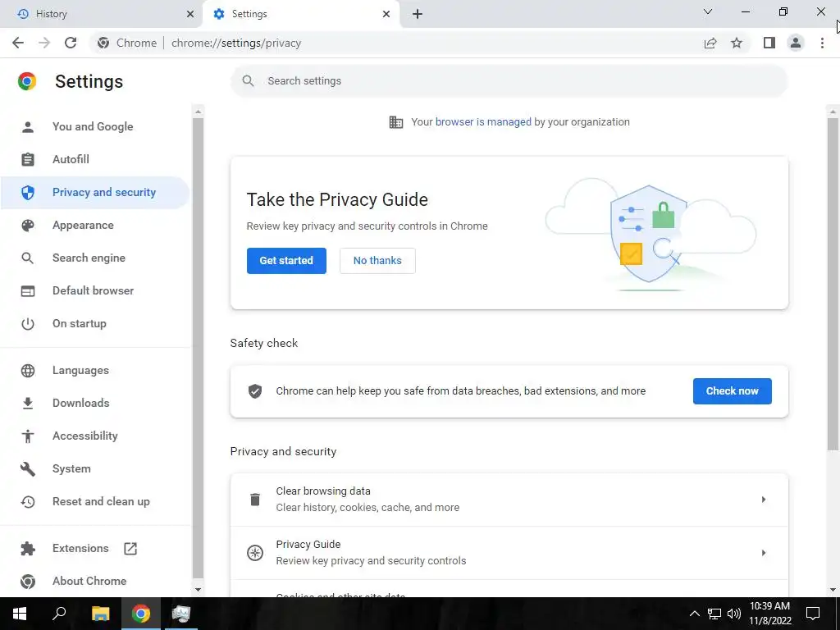Click the Search settings field
Viewport: 840px width, 630px height.
click(x=509, y=81)
